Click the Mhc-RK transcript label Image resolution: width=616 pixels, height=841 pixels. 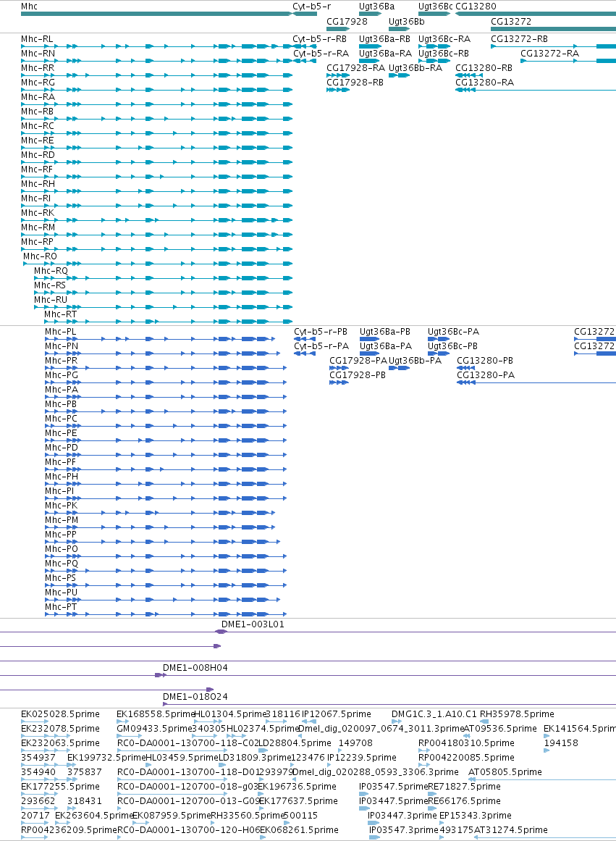coord(38,213)
